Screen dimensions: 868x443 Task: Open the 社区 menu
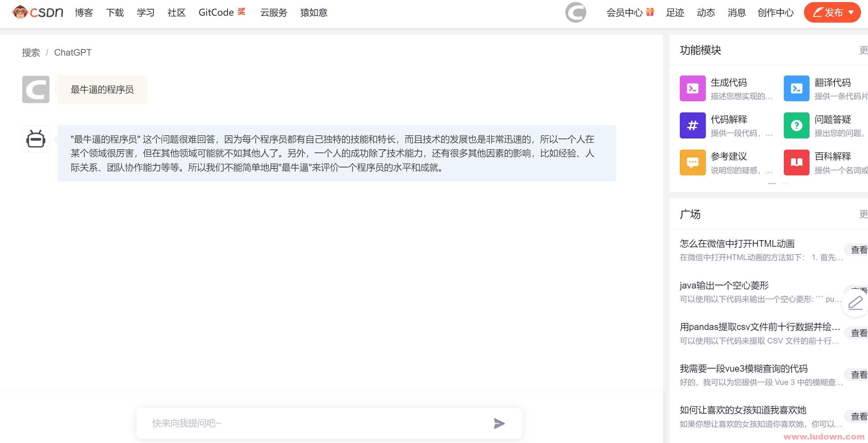click(x=176, y=13)
